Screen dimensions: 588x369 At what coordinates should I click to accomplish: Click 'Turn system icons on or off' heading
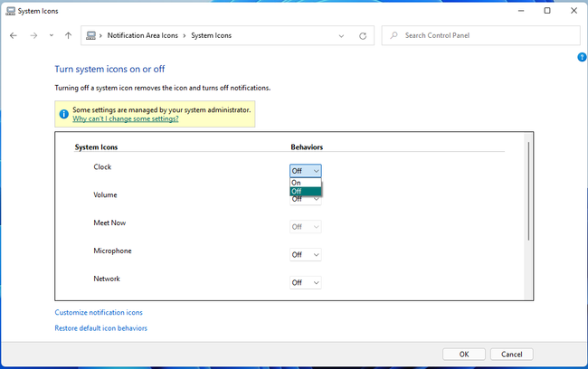[109, 69]
